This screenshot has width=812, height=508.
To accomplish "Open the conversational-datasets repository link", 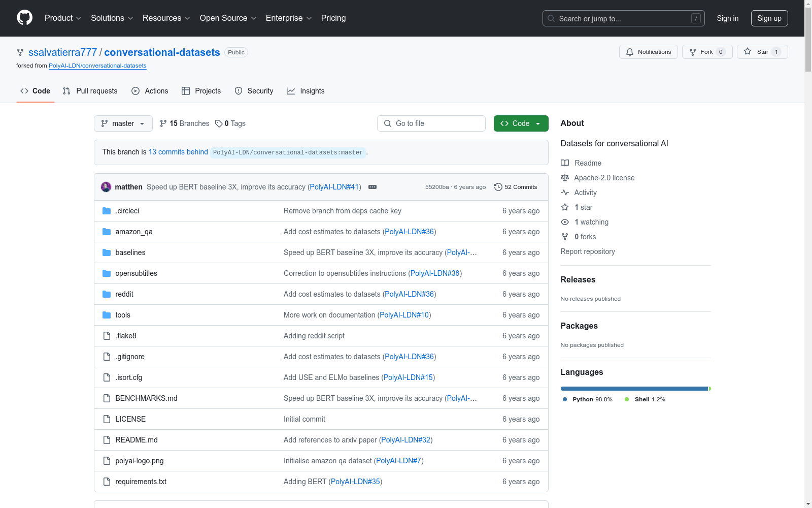I will point(162,52).
